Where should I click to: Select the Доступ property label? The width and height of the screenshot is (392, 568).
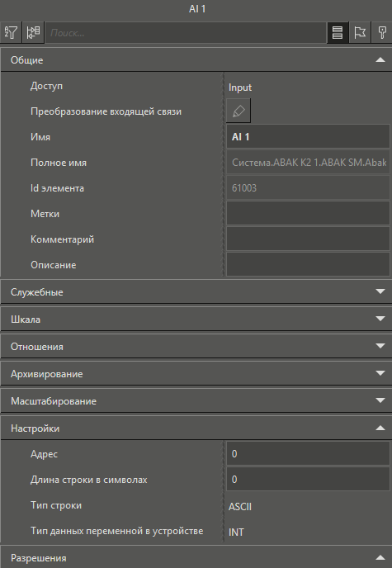pyautogui.click(x=46, y=86)
